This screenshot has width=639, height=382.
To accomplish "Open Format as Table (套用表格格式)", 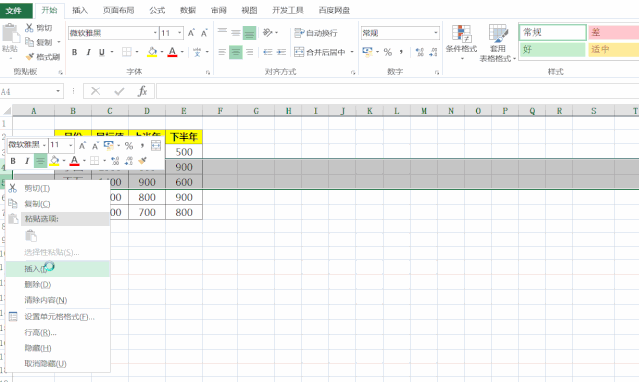I will [498, 42].
